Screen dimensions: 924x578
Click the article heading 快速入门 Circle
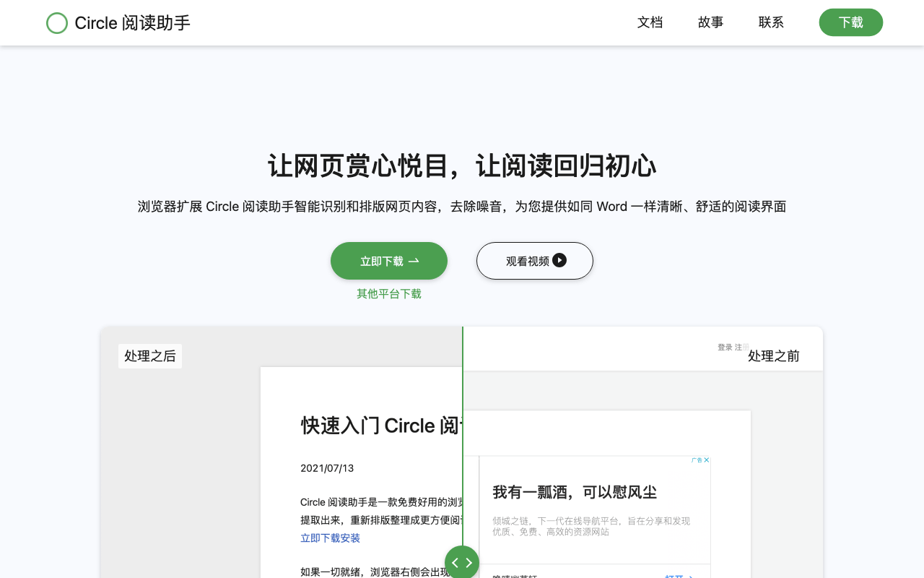point(380,426)
